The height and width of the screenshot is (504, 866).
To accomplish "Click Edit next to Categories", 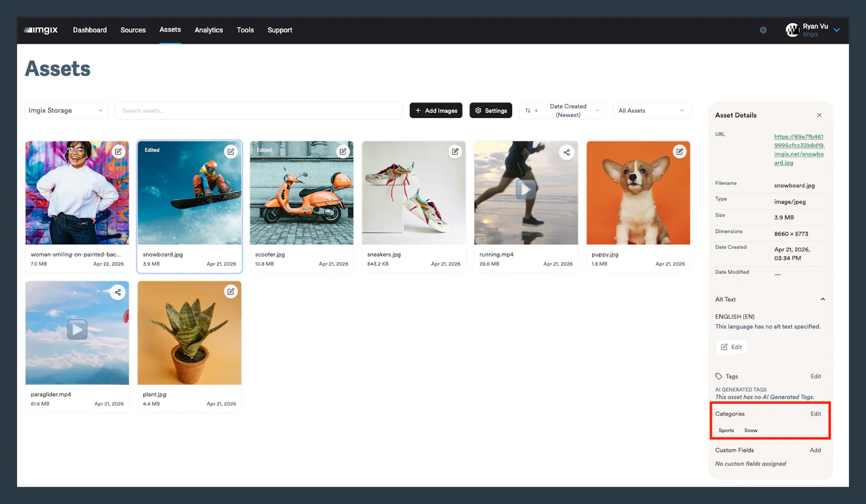I will 815,414.
